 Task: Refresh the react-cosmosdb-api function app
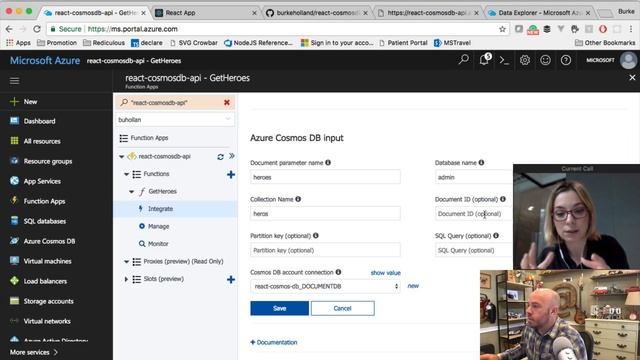pos(220,157)
